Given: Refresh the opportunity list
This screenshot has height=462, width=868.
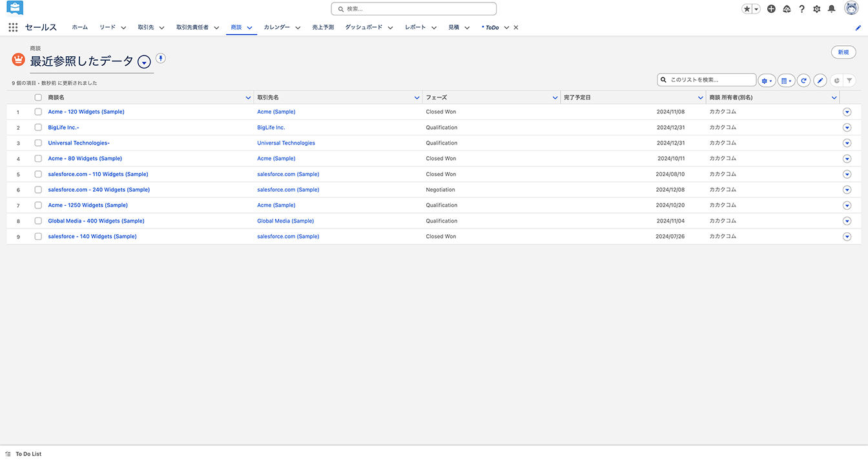Looking at the screenshot, I should coord(803,81).
